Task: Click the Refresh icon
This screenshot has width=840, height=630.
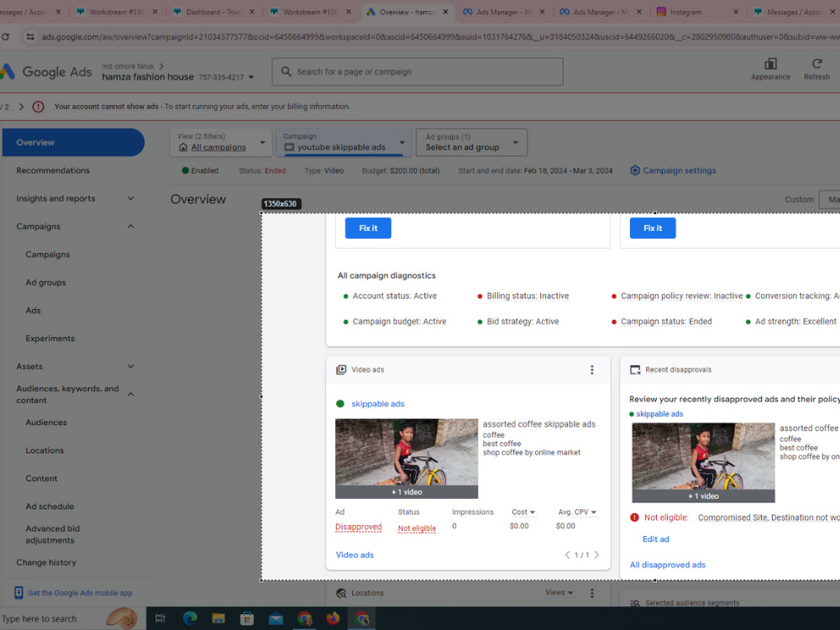Action: (x=816, y=64)
